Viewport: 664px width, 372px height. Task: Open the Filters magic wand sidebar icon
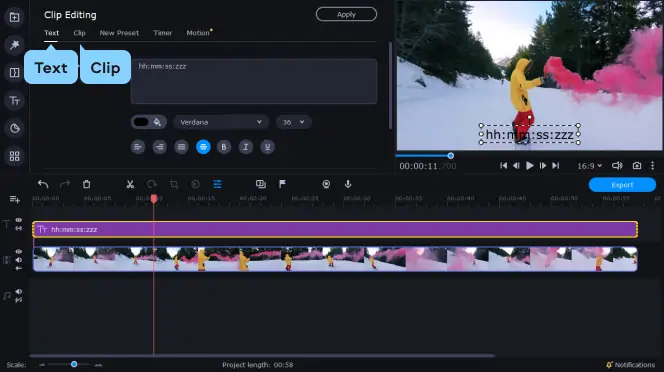pos(14,45)
